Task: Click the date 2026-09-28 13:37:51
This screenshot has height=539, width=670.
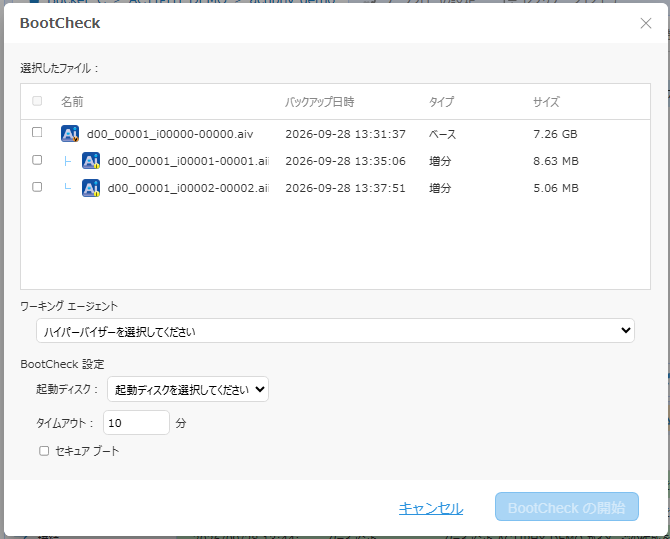Action: coord(345,188)
